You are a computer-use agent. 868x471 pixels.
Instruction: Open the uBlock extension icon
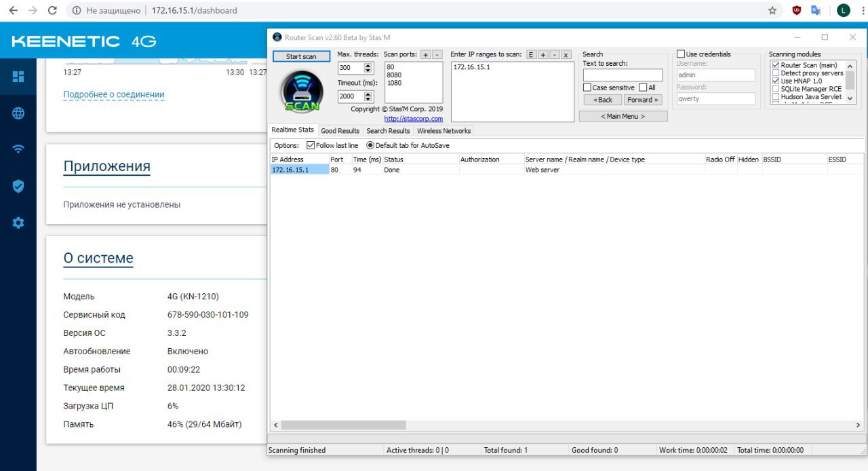point(797,11)
